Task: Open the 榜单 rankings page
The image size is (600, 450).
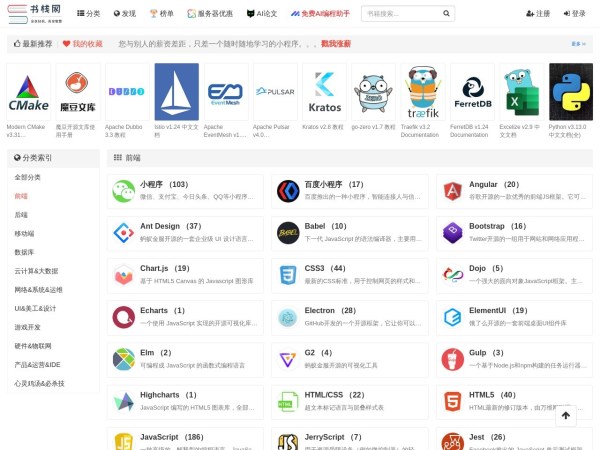Action: click(x=161, y=14)
